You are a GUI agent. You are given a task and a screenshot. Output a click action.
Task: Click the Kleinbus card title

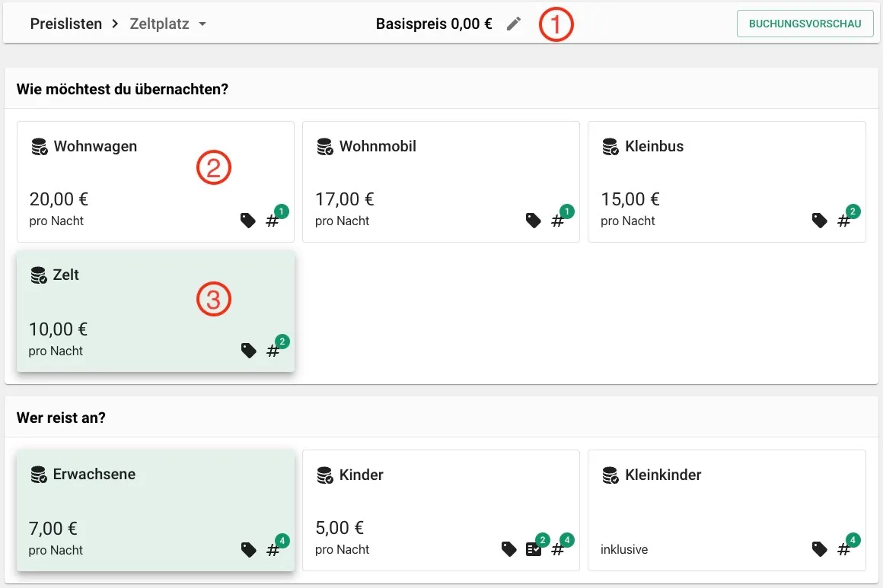coord(655,146)
